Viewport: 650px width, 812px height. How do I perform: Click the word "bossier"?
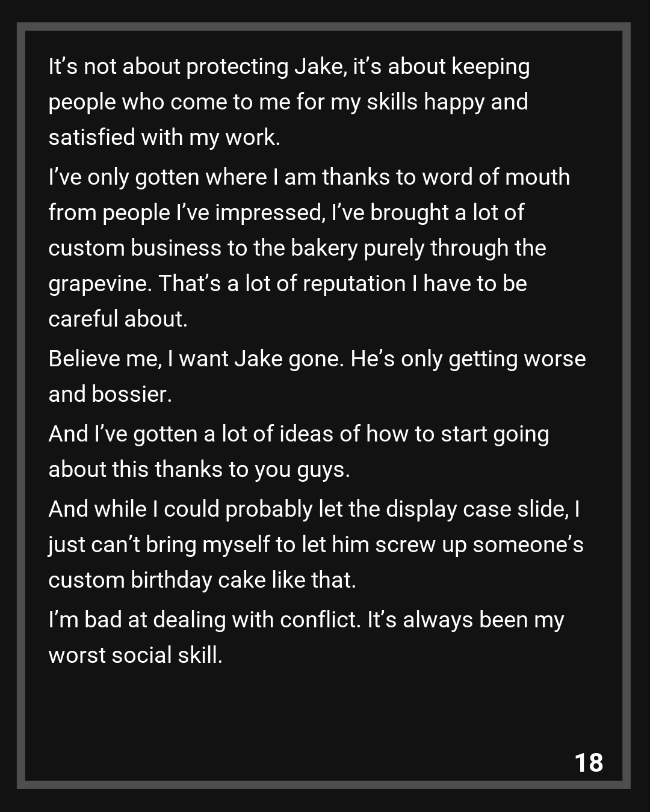pos(131,395)
